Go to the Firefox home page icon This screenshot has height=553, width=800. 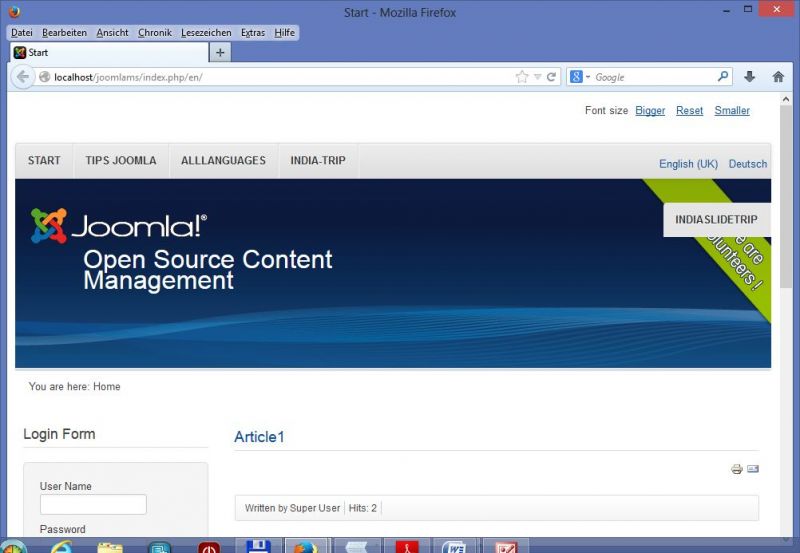(778, 77)
